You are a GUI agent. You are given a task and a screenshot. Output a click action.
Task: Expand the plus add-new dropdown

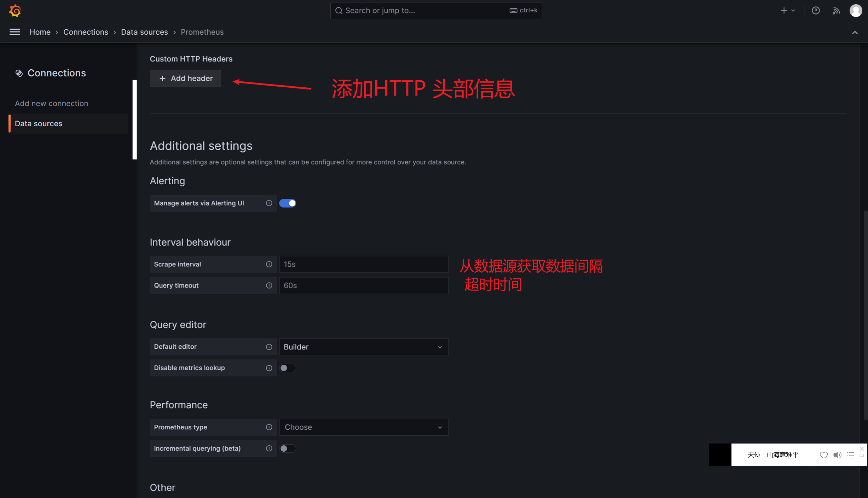pos(788,11)
